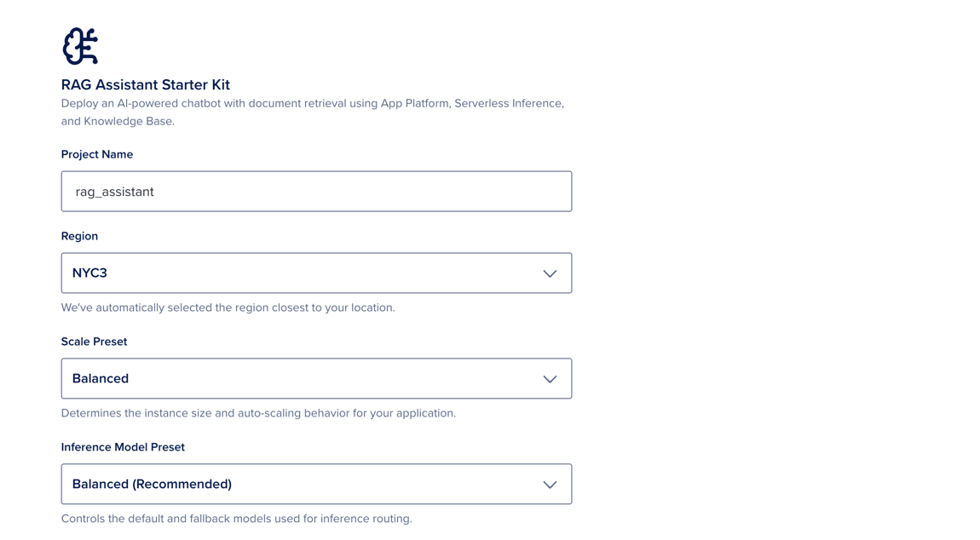Click inside the rag_assistant name field
The image size is (980, 540).
(315, 191)
